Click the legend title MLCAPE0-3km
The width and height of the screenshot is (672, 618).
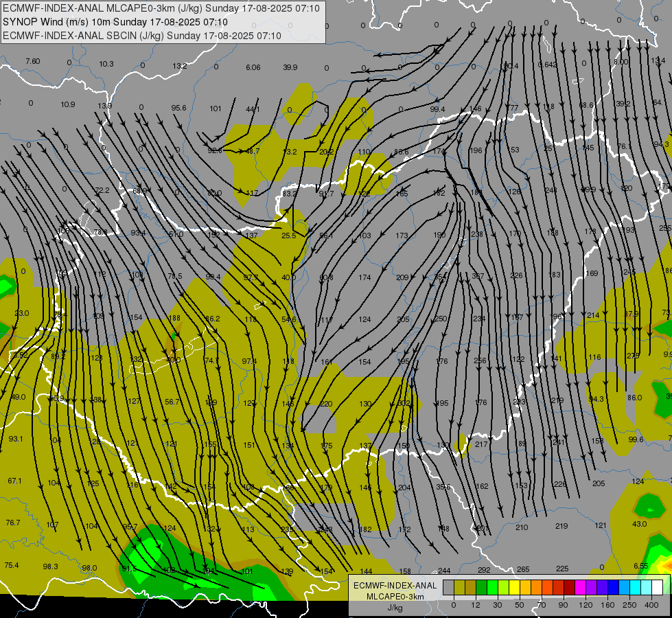[395, 597]
